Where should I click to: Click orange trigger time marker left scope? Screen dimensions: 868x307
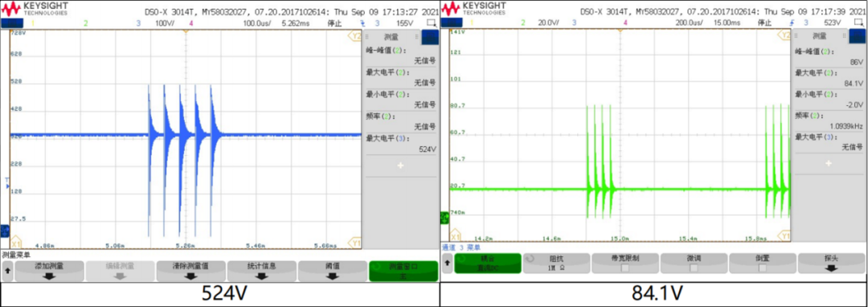[186, 32]
